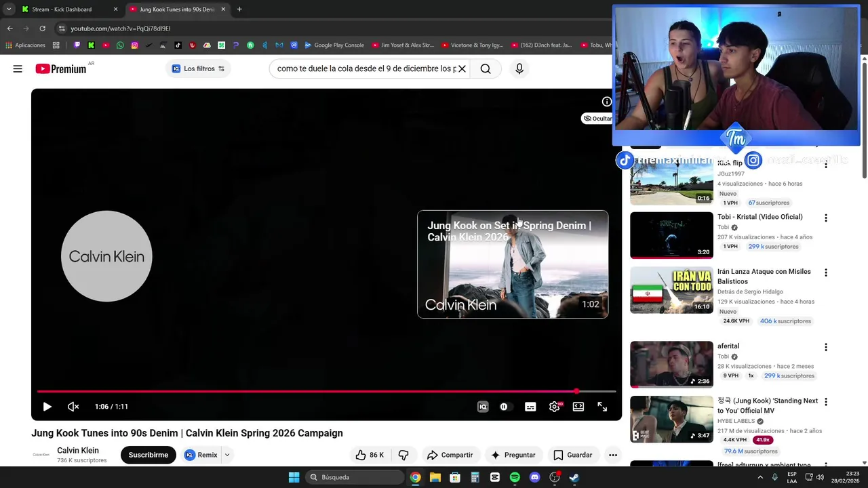The width and height of the screenshot is (868, 488).
Task: Subscribe with the Suscribirme button
Action: point(148,455)
